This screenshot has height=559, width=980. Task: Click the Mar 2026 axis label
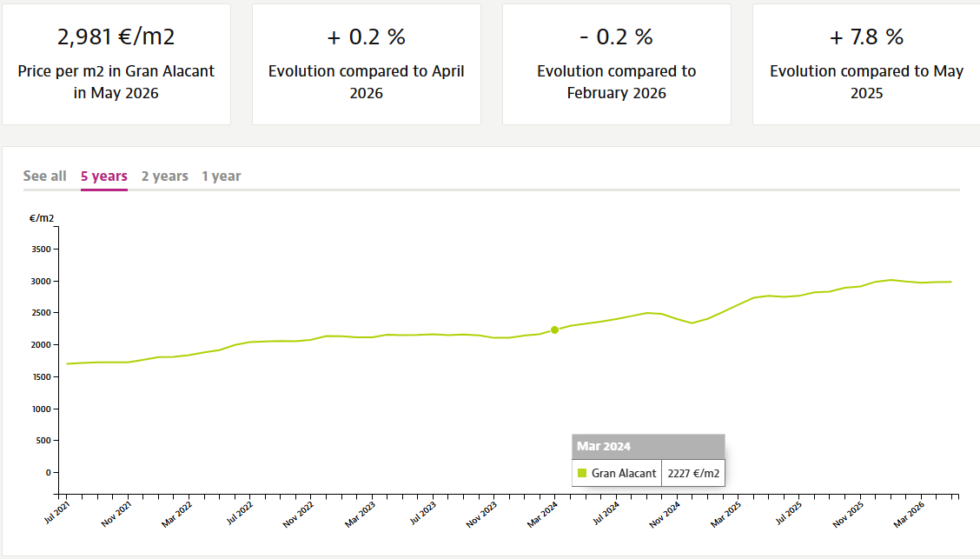click(x=909, y=514)
